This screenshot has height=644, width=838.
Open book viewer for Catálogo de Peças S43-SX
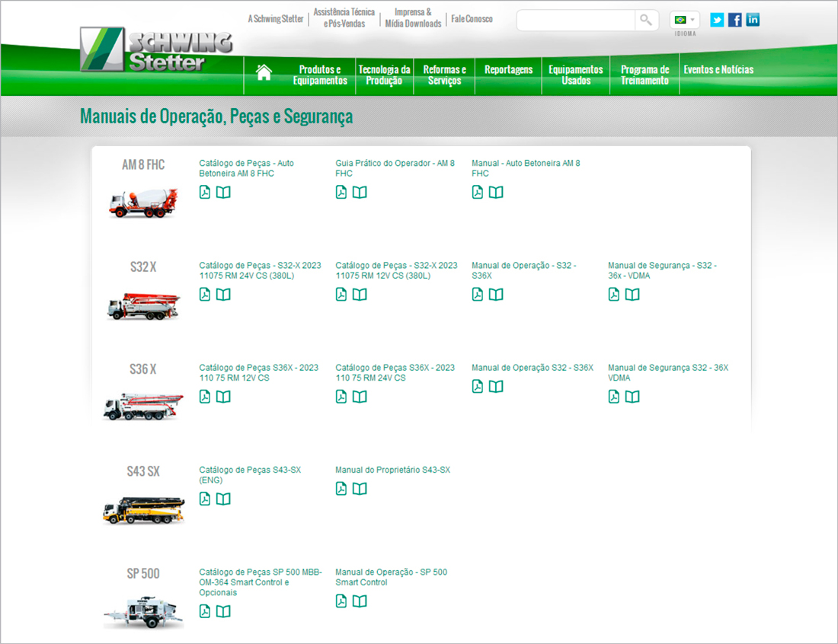point(223,499)
